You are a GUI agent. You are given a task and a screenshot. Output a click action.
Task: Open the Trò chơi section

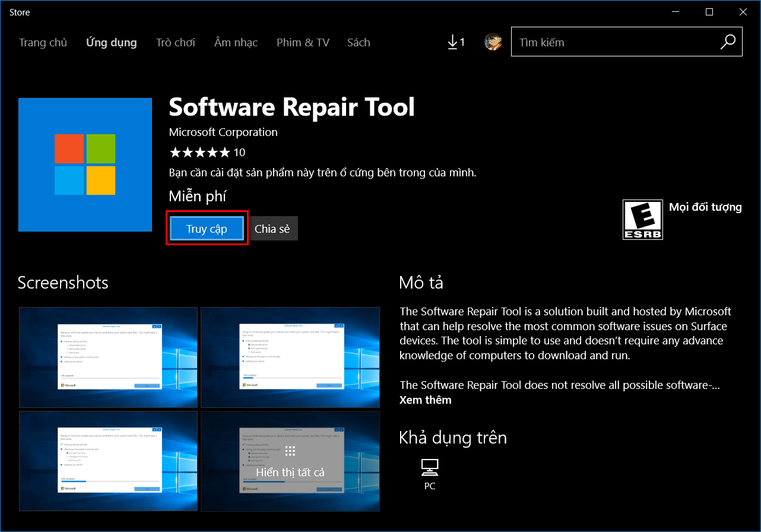pos(176,42)
